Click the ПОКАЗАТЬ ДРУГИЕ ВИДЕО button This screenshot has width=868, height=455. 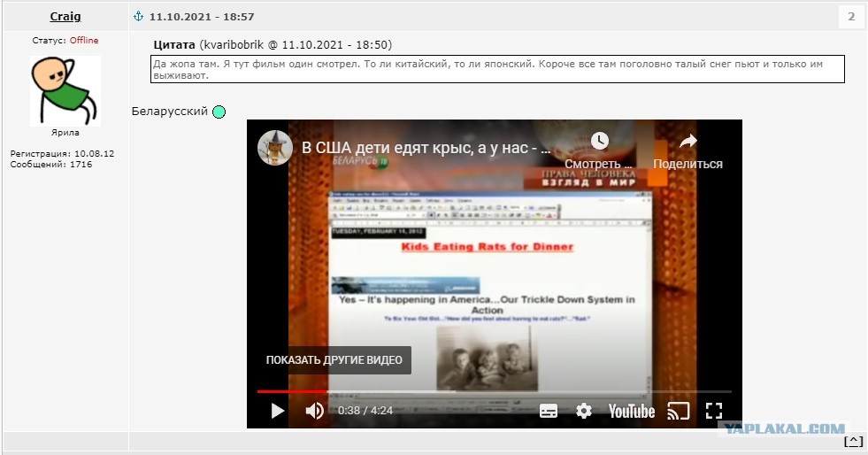pos(334,359)
